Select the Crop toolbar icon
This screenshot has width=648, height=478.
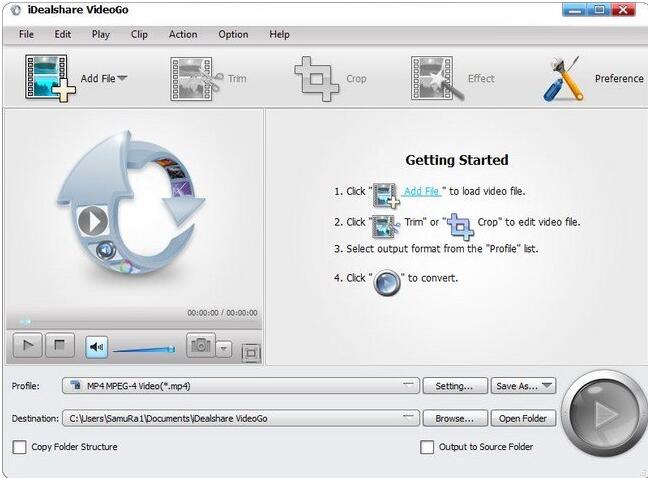click(317, 78)
